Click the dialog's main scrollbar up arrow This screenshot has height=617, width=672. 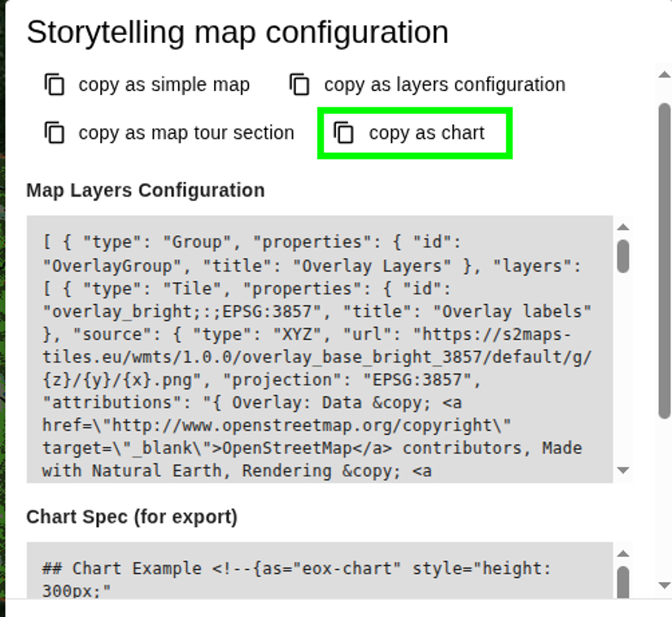tap(664, 76)
